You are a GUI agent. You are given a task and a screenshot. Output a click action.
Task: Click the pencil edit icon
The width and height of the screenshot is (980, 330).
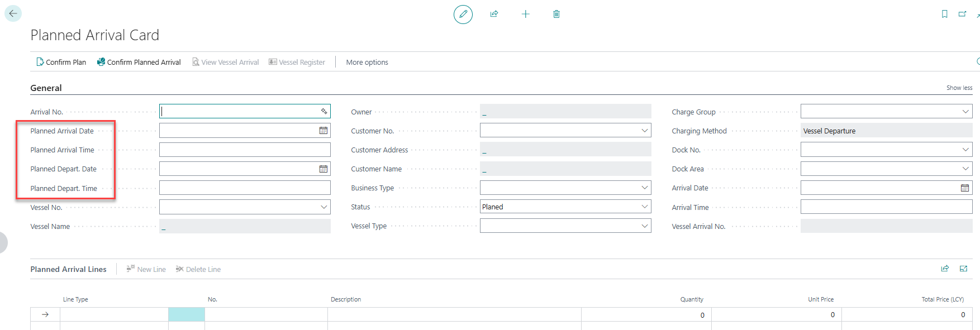pos(463,14)
